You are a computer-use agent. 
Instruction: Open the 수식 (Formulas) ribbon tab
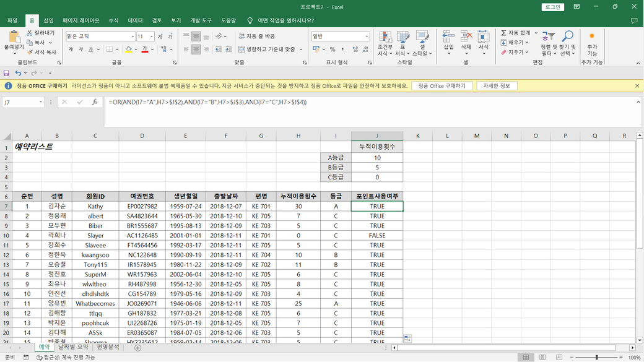click(x=113, y=20)
